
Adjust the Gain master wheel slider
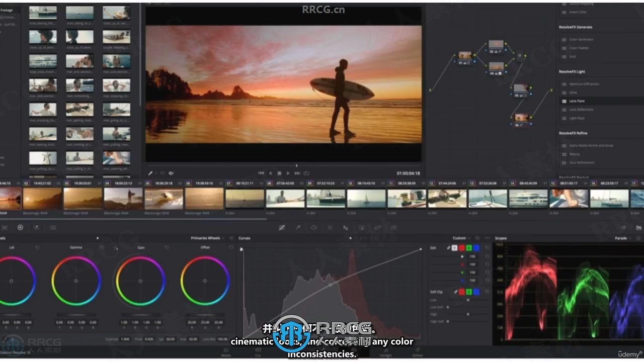point(140,315)
